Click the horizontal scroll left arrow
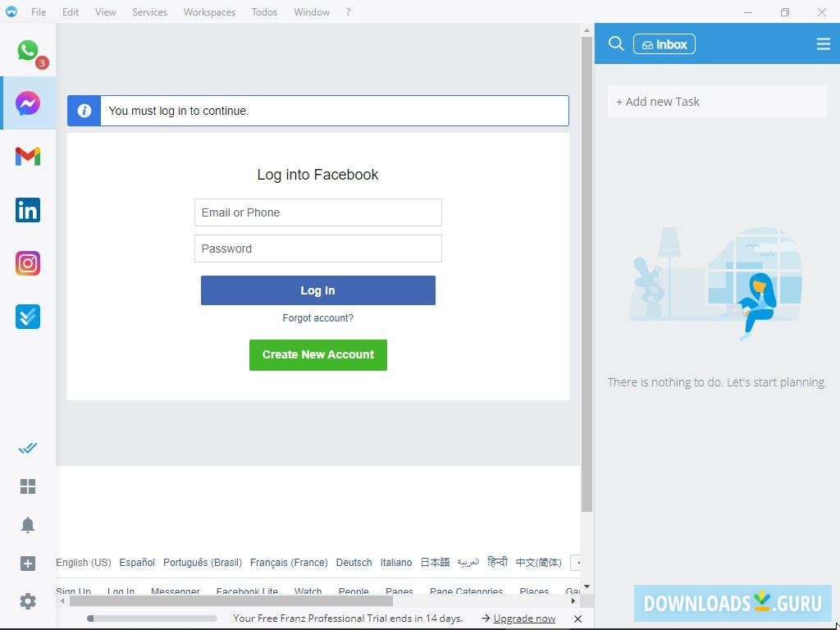The width and height of the screenshot is (840, 630). click(62, 601)
